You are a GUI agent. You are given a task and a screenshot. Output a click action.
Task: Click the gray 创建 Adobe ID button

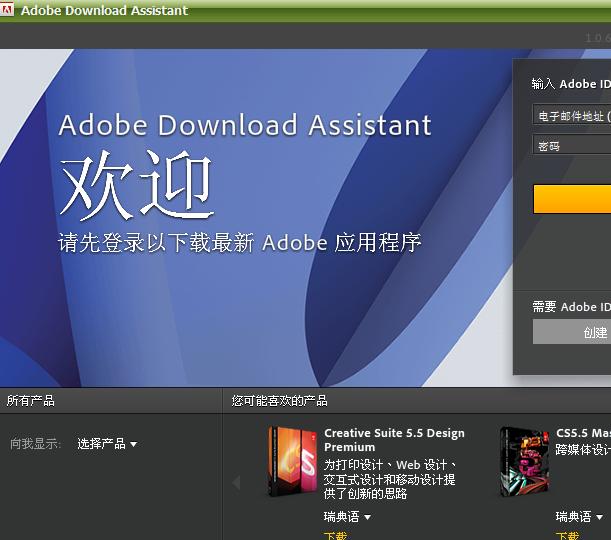572,332
